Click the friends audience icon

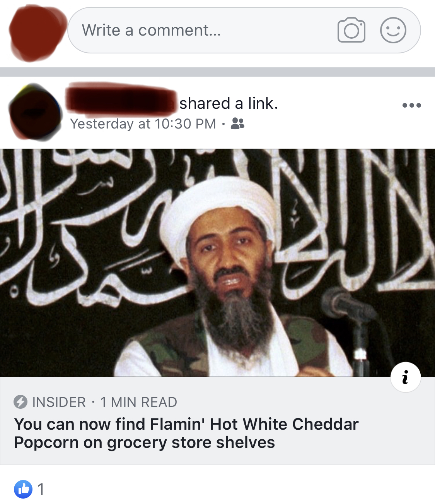pyautogui.click(x=237, y=123)
